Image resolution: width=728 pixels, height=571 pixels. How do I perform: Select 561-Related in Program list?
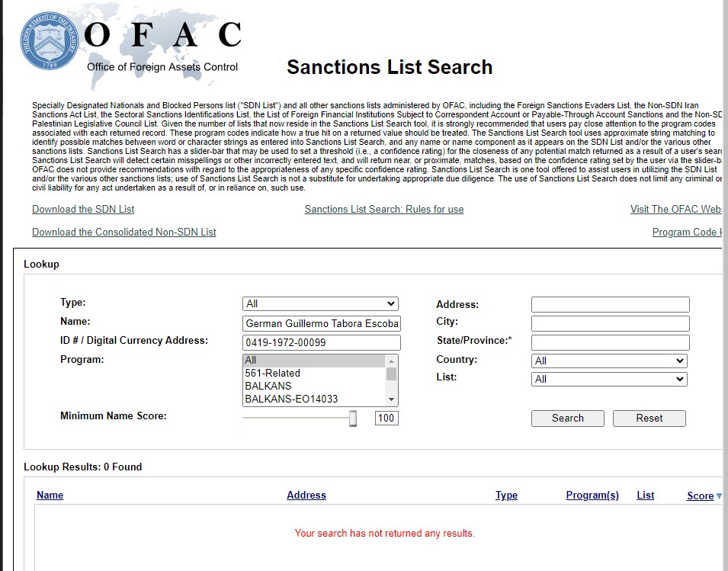[x=273, y=373]
